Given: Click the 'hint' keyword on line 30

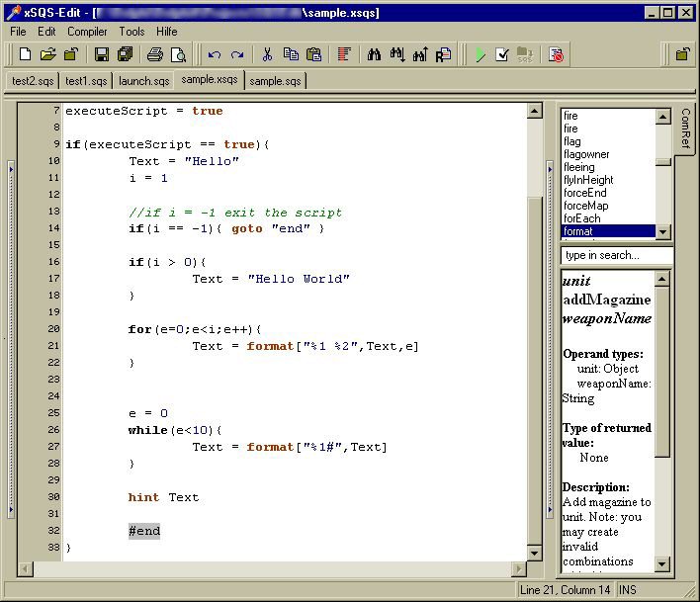Looking at the screenshot, I should point(143,497).
